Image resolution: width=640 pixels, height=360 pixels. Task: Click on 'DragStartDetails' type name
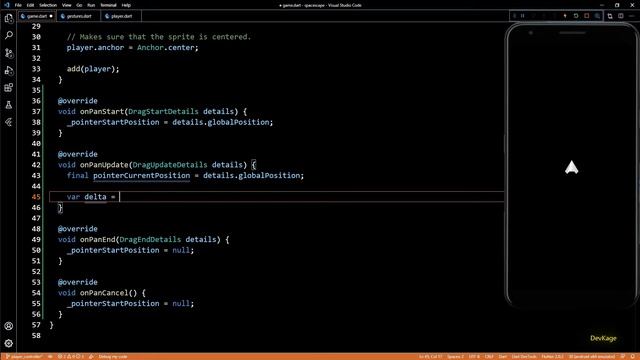(163, 111)
